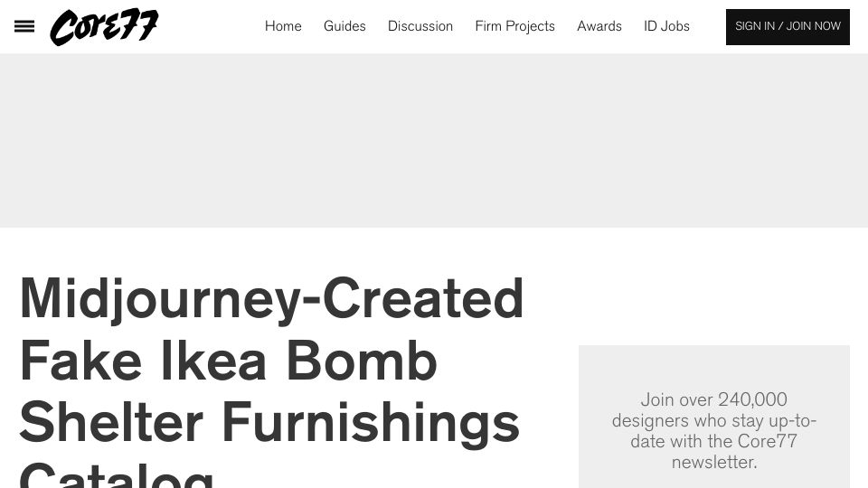
Task: Click the Core77 logo
Action: (104, 26)
